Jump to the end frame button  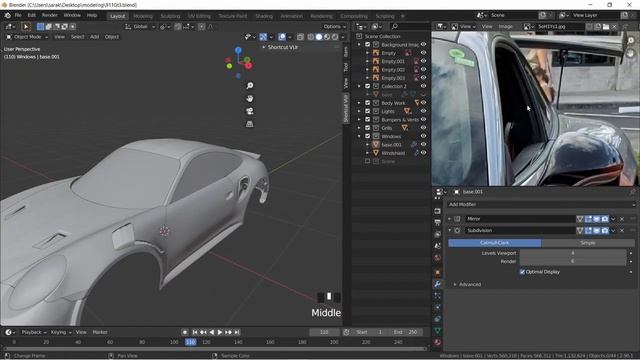tap(237, 332)
